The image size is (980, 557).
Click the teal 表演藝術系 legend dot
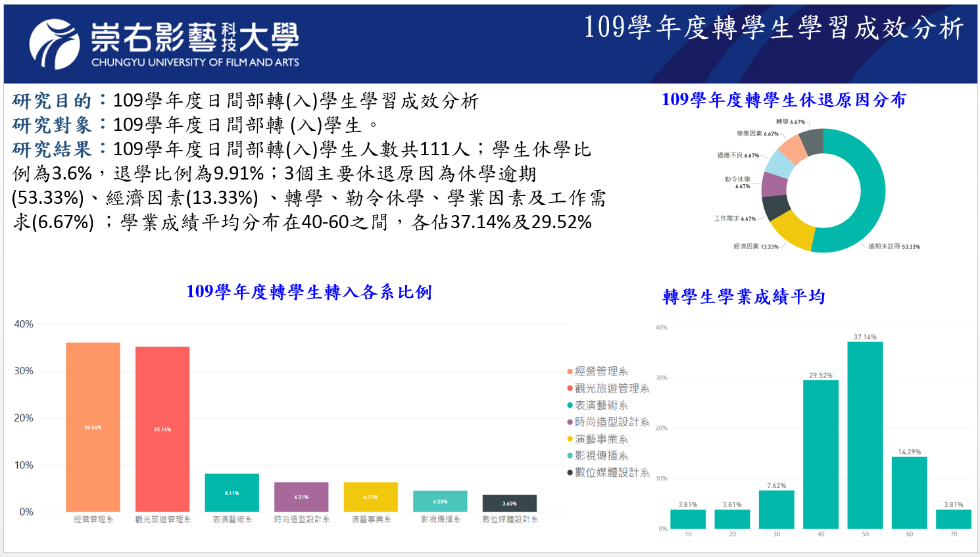570,405
